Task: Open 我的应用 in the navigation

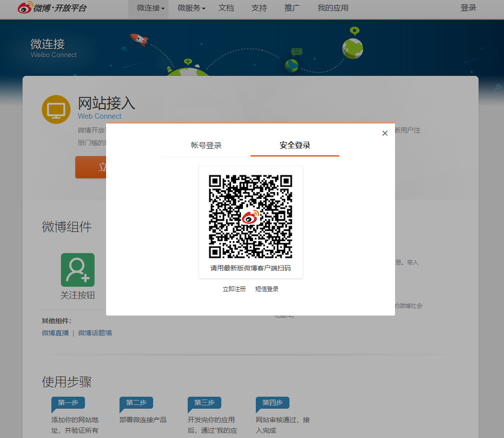Action: 333,8
